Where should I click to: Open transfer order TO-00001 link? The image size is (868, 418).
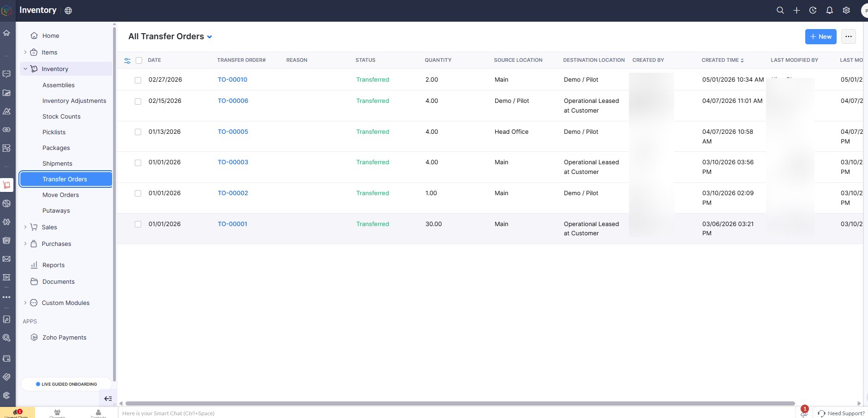[233, 224]
